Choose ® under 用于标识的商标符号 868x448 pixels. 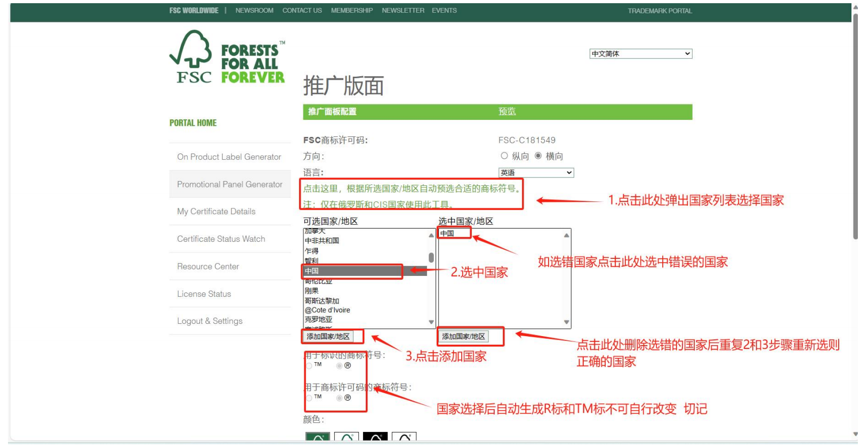point(339,366)
